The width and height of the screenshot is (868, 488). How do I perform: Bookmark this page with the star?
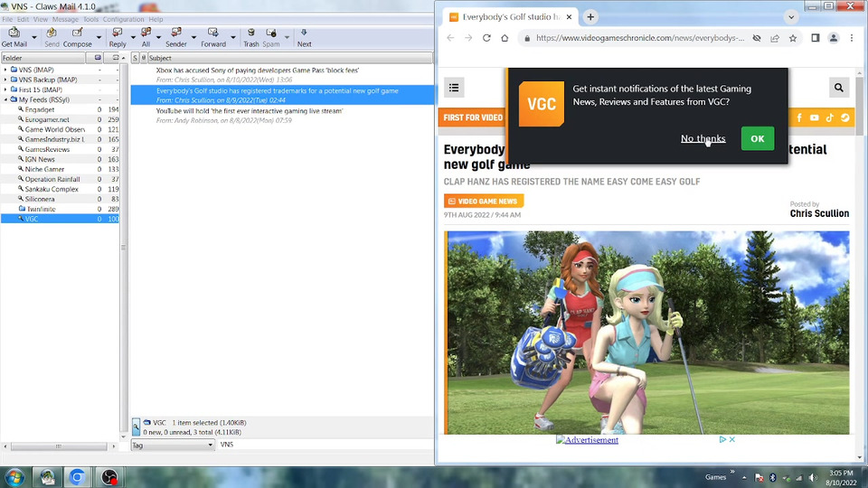coord(793,38)
